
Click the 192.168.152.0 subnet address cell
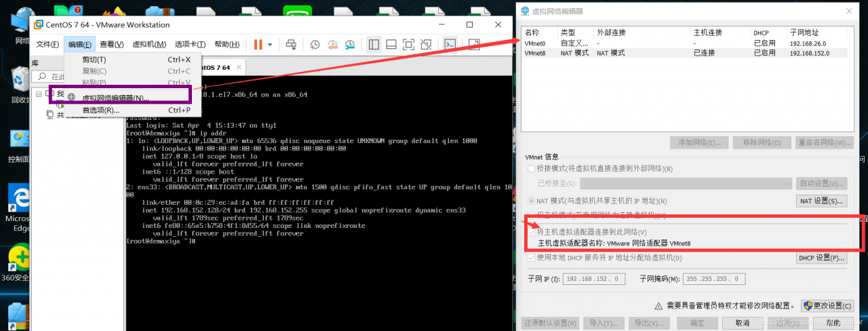tap(810, 53)
